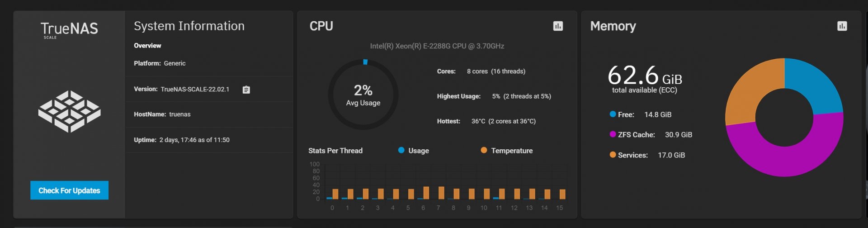
Task: Open CPU reports chart icon
Action: coord(558,26)
